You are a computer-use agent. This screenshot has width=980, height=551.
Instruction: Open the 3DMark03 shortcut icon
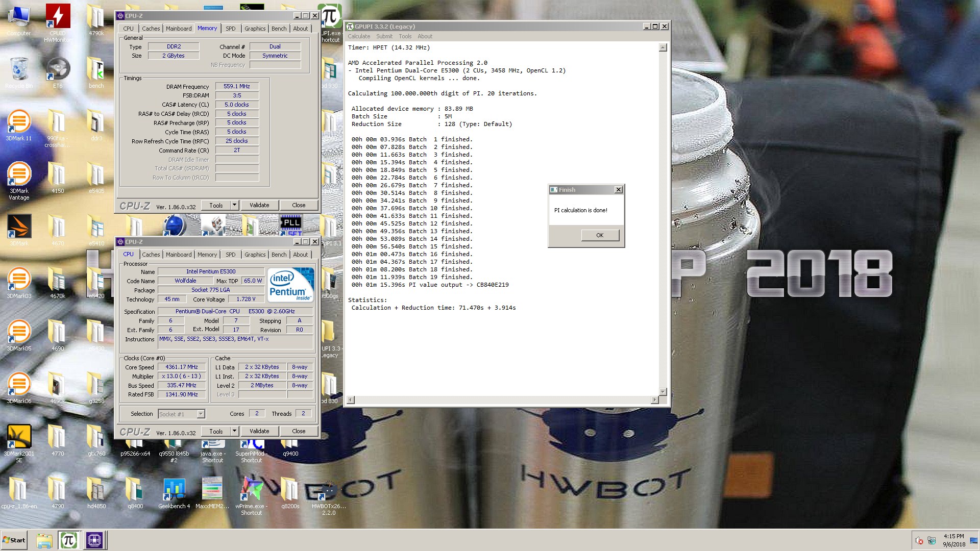19,283
